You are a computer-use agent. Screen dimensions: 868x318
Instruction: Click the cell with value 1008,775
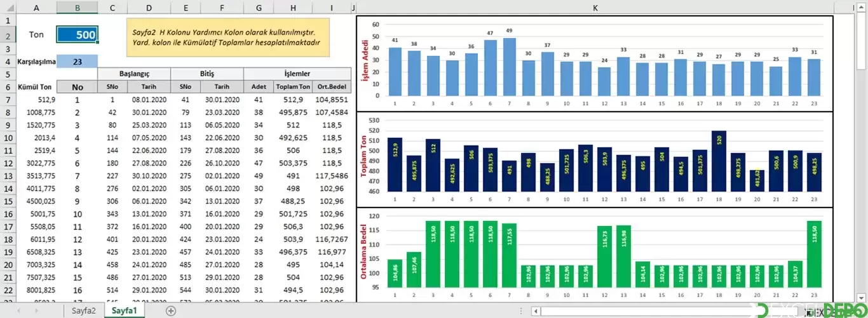tap(36, 112)
